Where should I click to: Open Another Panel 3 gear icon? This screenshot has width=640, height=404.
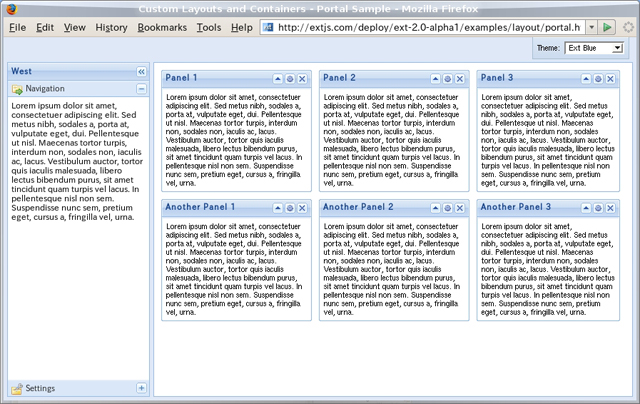point(598,208)
